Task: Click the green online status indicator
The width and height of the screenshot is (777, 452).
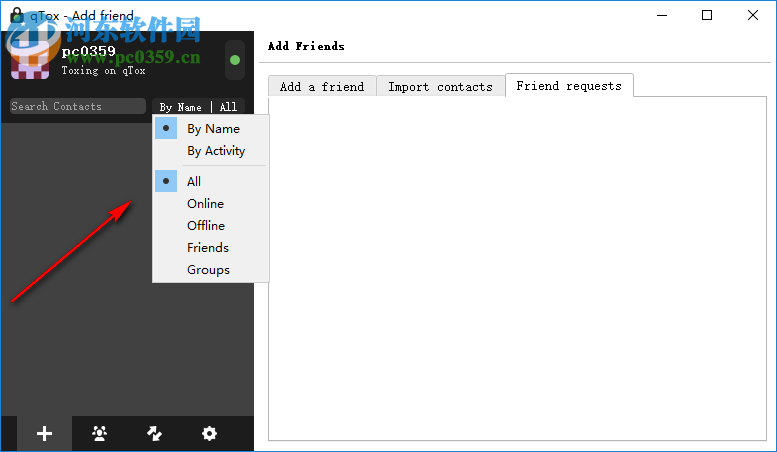Action: [x=235, y=60]
